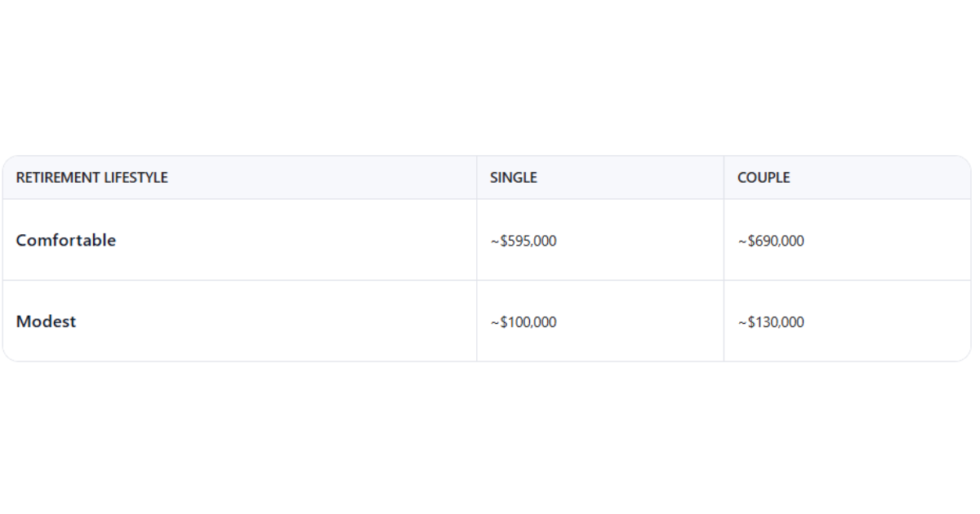Click the tilde before $100,000
The height and width of the screenshot is (514, 980).
point(495,323)
